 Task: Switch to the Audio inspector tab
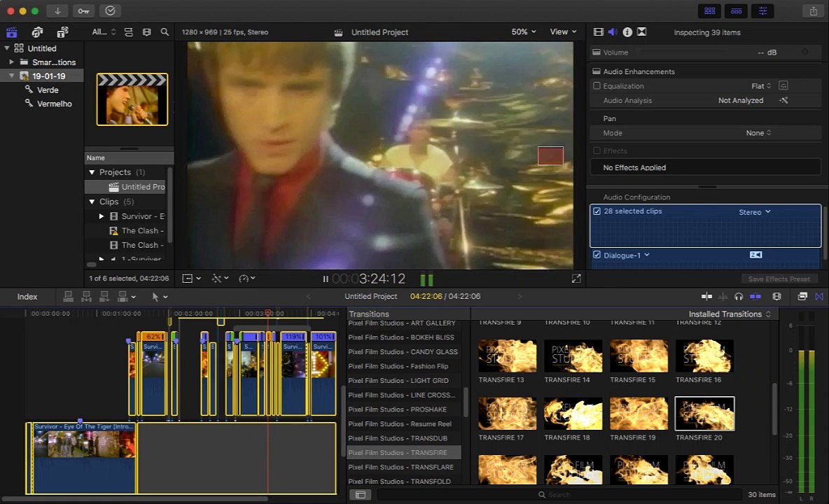pos(613,32)
